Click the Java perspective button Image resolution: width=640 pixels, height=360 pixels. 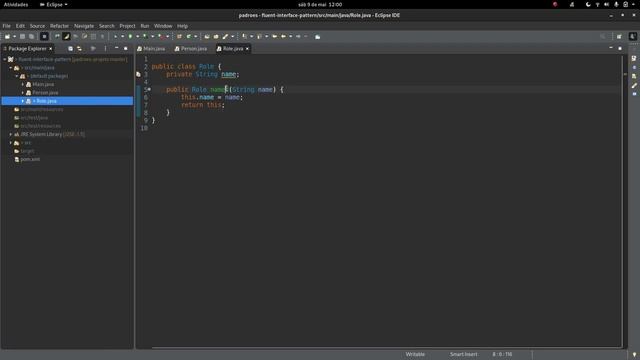click(x=633, y=37)
